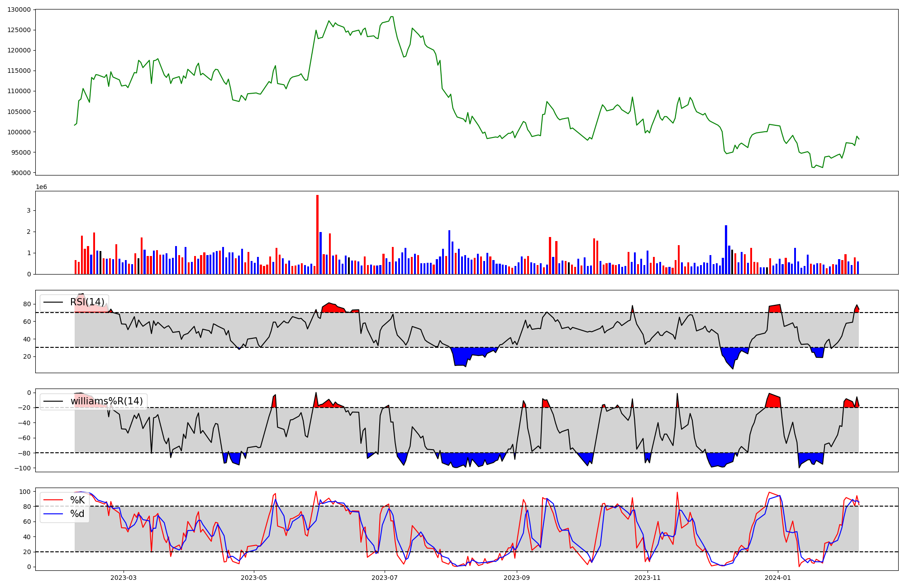
Task: Click the williams%R(14) legend entry
Action: point(106,401)
